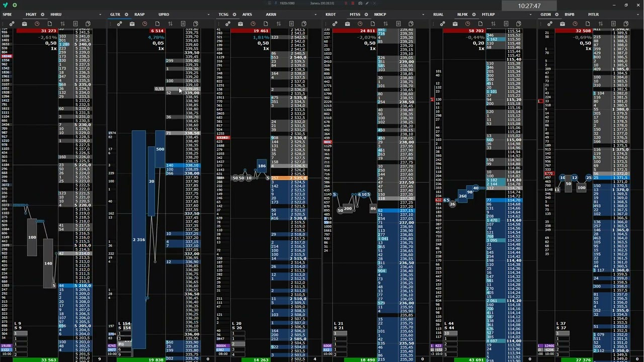Close the MGNT tab
The image size is (644, 362).
click(42, 15)
